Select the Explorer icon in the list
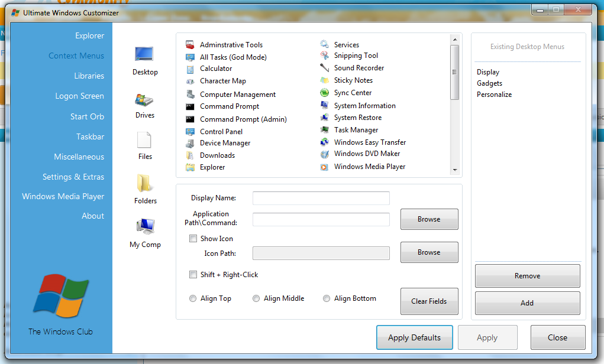The image size is (604, 364). (x=190, y=167)
